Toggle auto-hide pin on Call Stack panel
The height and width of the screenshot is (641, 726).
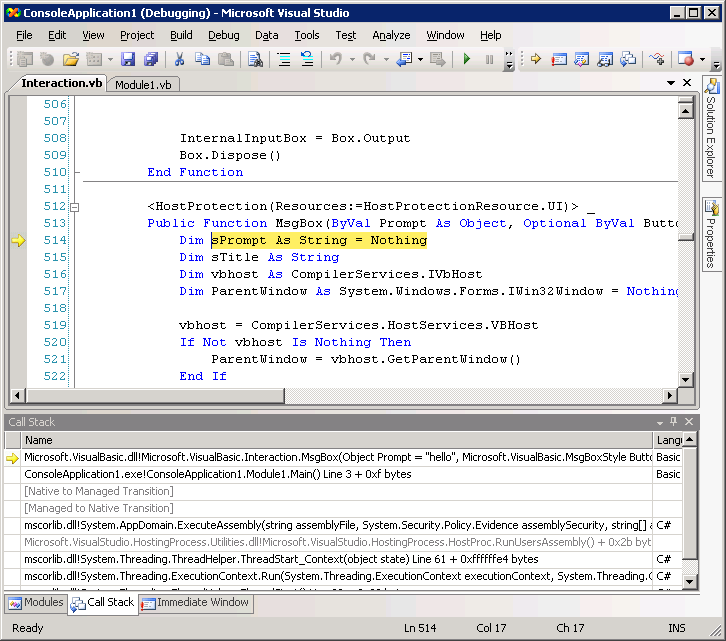coord(674,421)
